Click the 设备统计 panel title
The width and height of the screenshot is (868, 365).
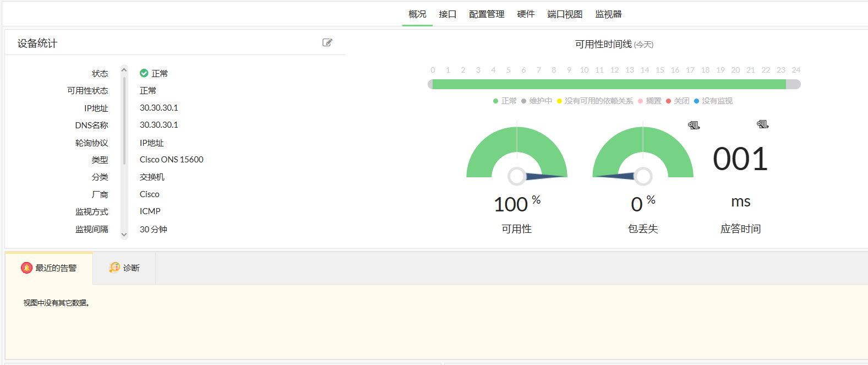tap(37, 43)
